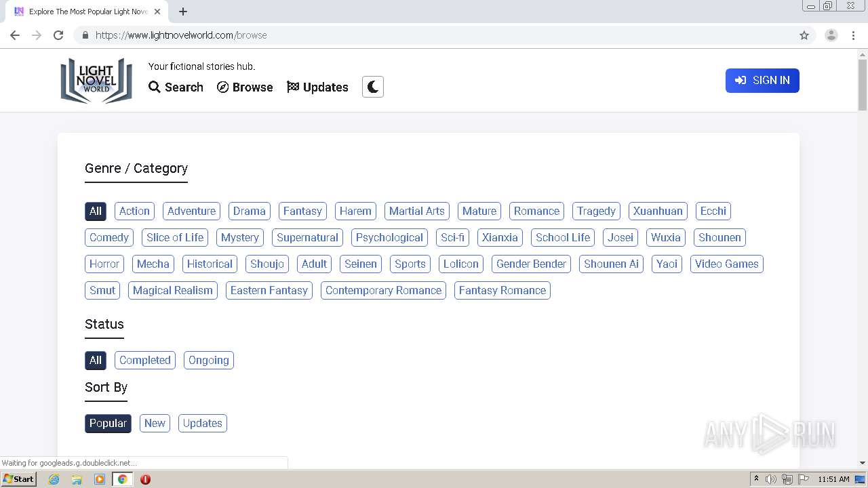Open the Windows Start menu

19,479
